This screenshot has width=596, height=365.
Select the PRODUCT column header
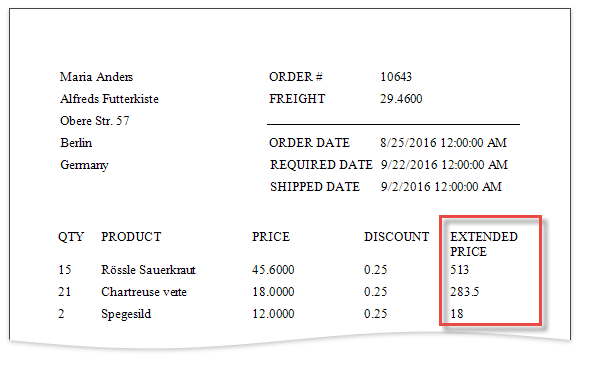[131, 237]
